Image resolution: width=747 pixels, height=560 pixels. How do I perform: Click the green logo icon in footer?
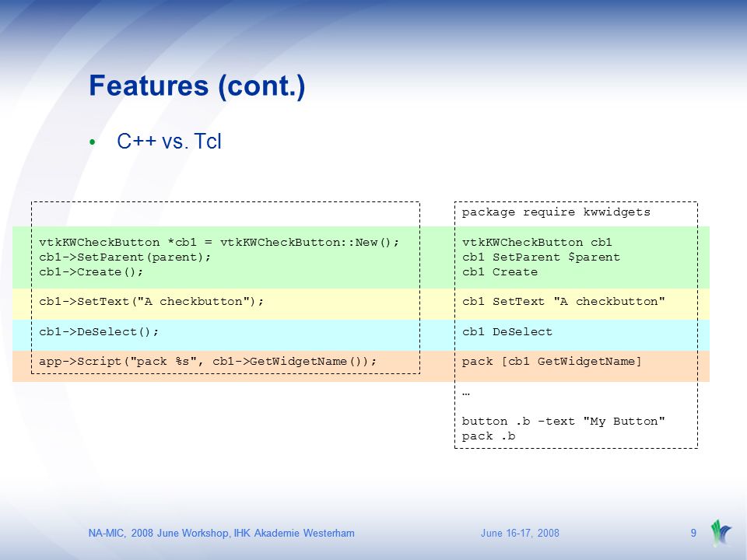(x=721, y=533)
